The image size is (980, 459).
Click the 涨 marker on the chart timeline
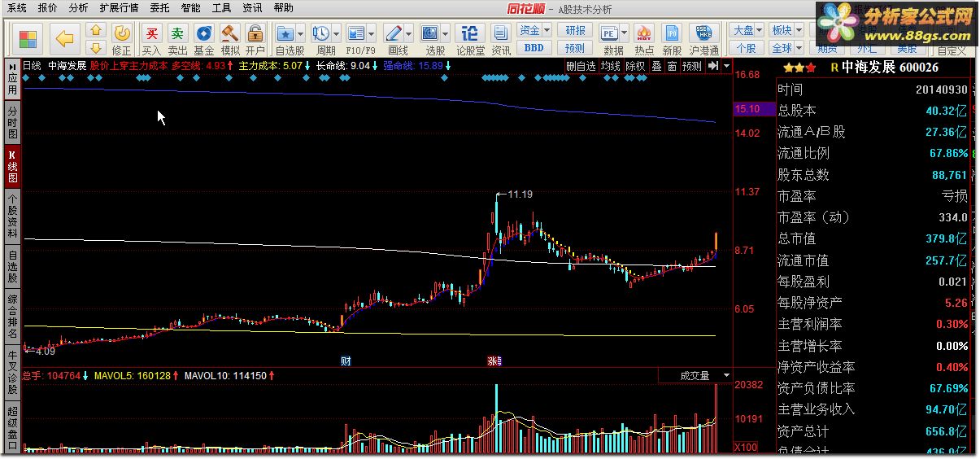click(494, 361)
